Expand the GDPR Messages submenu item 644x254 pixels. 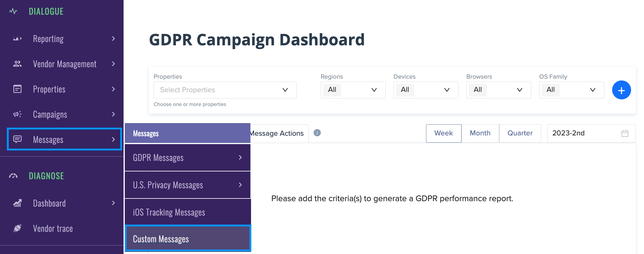tap(188, 158)
